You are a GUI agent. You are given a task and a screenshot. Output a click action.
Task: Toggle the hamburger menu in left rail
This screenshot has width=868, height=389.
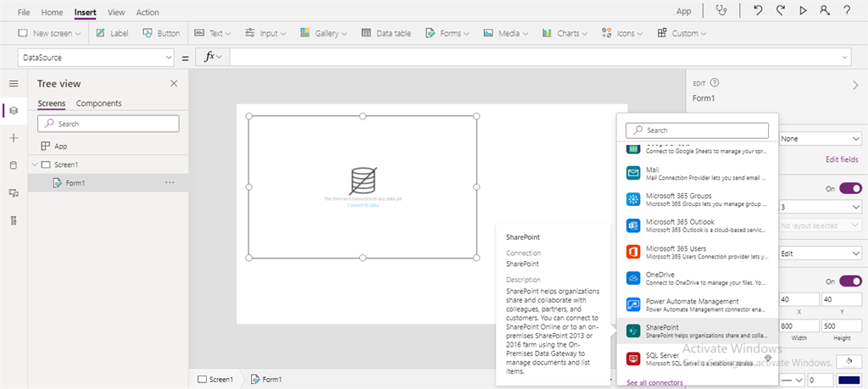14,84
